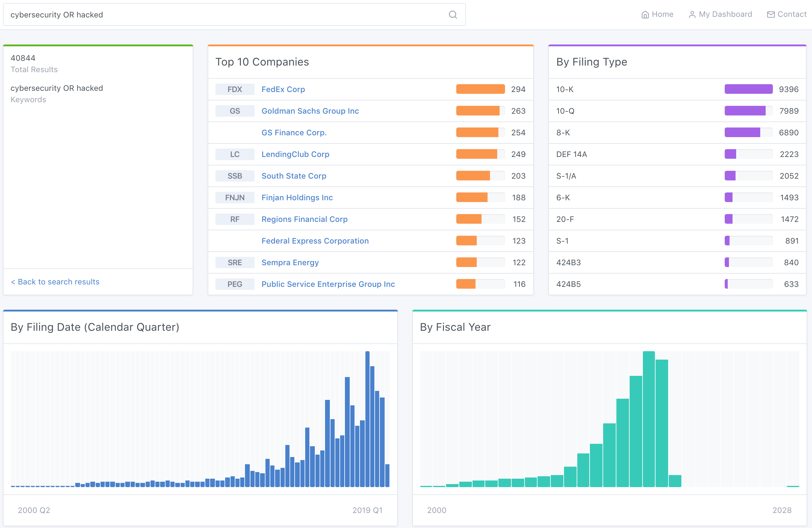Go to Contact page

point(792,14)
